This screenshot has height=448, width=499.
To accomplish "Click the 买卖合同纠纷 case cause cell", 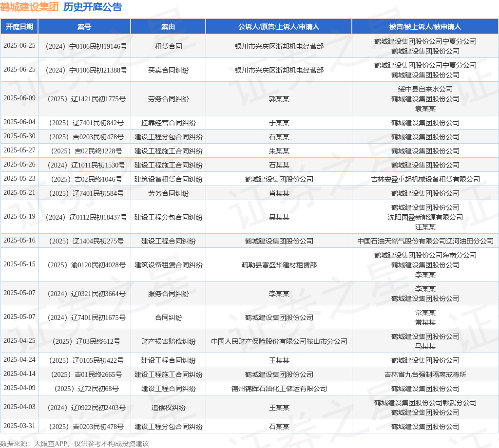I will tap(168, 70).
